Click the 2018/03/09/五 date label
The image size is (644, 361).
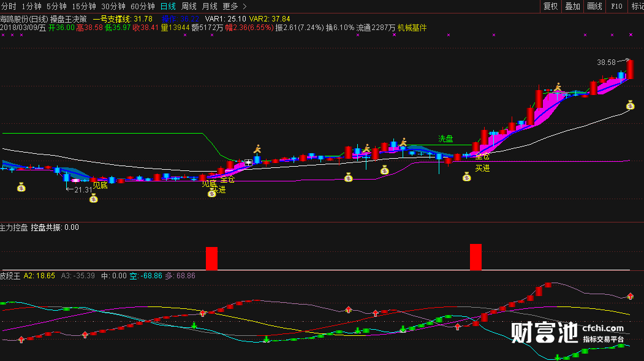pos(23,28)
